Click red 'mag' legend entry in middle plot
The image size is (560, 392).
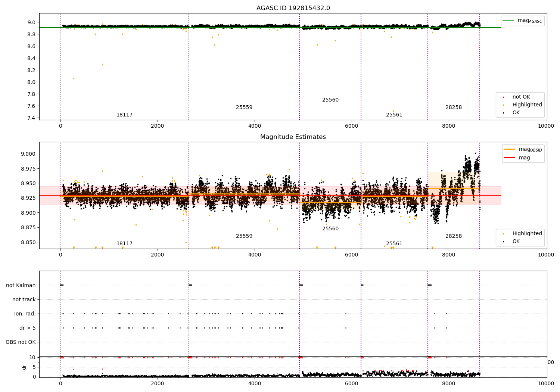click(x=517, y=158)
